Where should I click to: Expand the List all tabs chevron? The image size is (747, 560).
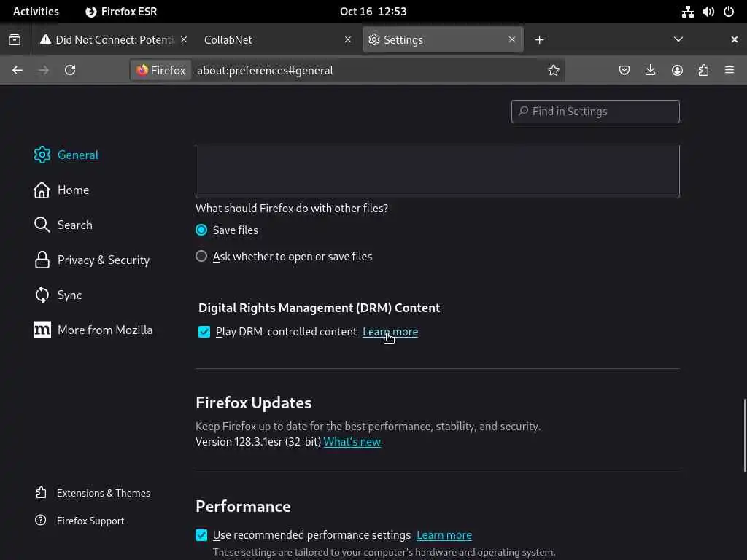tap(678, 39)
